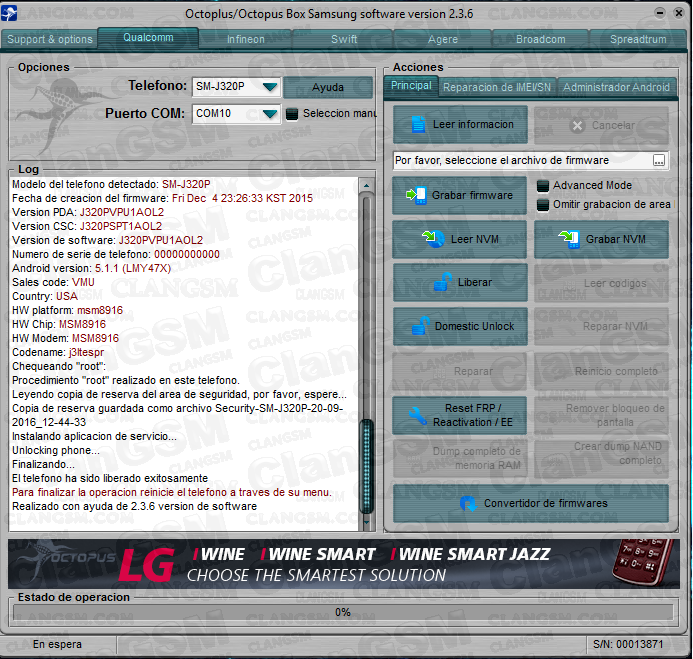Open the Reparacion de IMEI/SN tab
Image resolution: width=693 pixels, height=659 pixels.
click(497, 88)
